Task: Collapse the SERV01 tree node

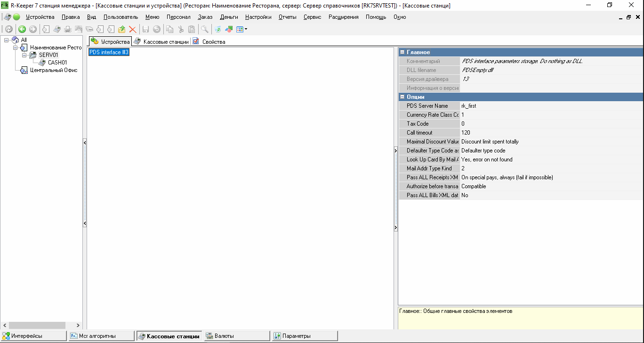Action: [x=24, y=55]
